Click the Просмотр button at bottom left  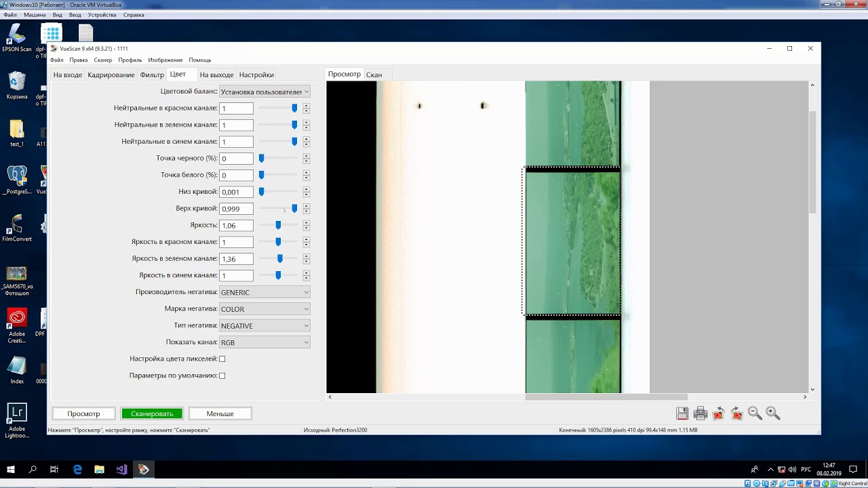(83, 413)
